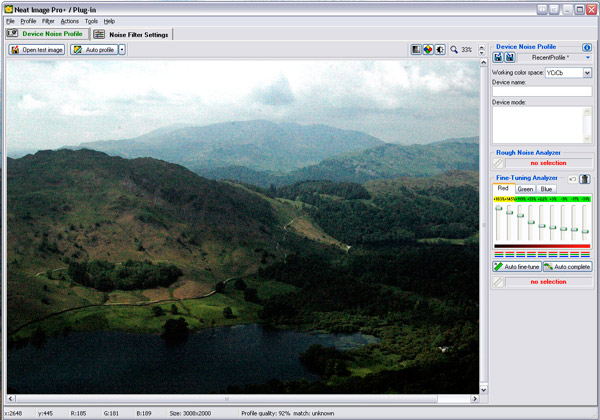Expand the Auto profile dropdown arrow
This screenshot has width=600, height=420.
(122, 50)
